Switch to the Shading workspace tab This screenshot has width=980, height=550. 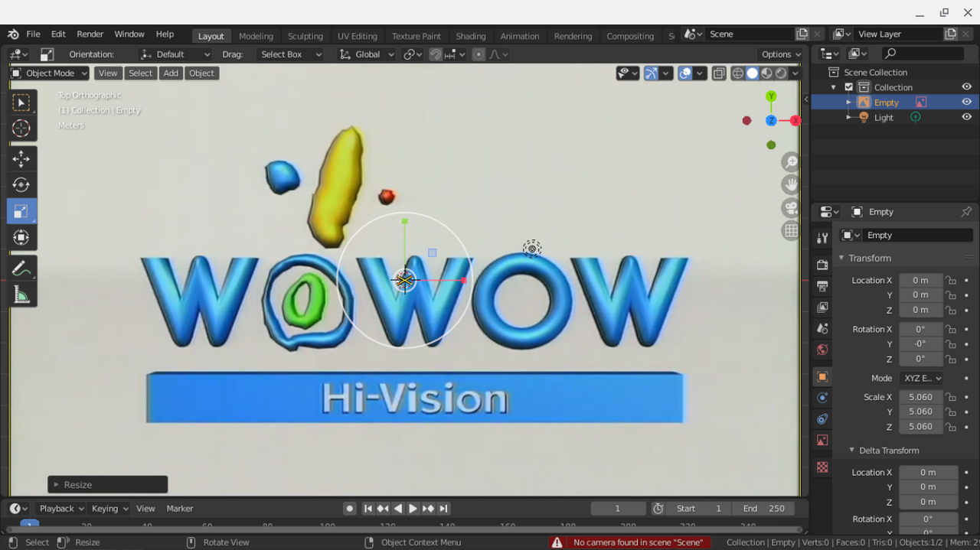tap(471, 36)
